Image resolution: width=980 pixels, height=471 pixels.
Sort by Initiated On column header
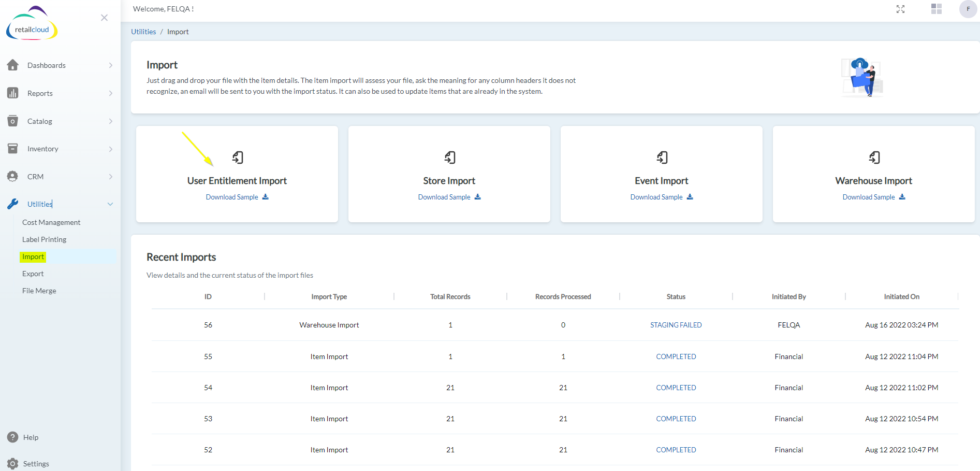click(x=902, y=296)
